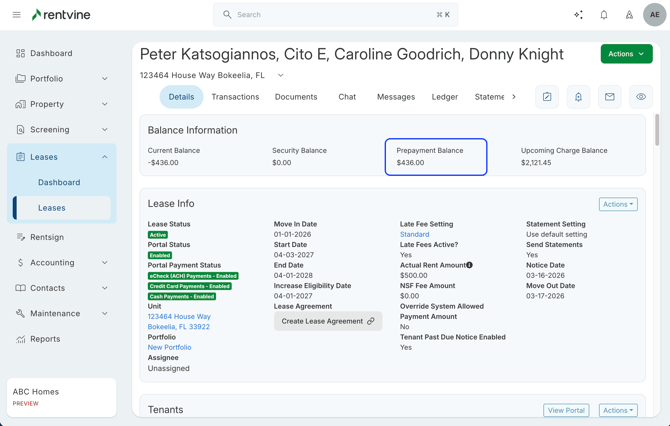Viewport: 670px width, 426px height.
Task: Click the View Portal button
Action: [x=566, y=410]
